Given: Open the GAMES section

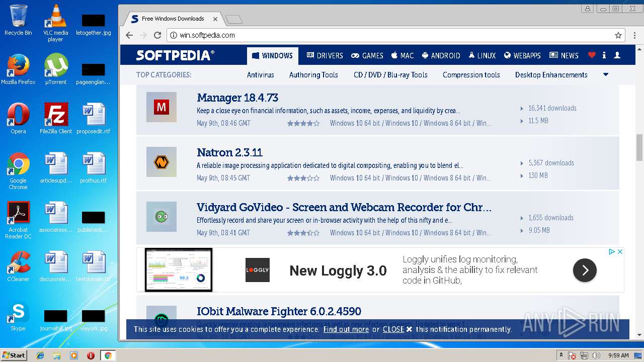Looking at the screenshot, I should click(367, 56).
